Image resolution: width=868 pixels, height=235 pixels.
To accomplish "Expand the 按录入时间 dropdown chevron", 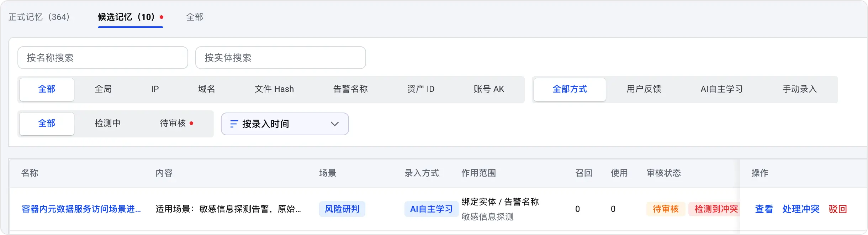I will point(334,124).
